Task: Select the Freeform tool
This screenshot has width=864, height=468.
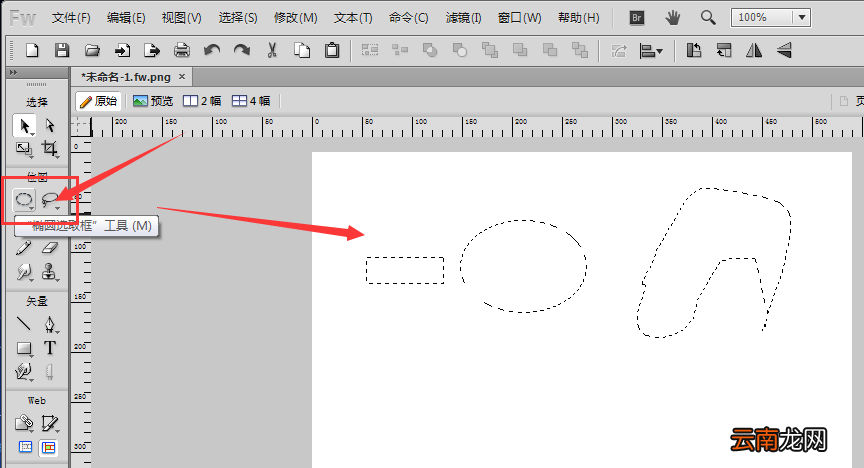Action: point(24,372)
